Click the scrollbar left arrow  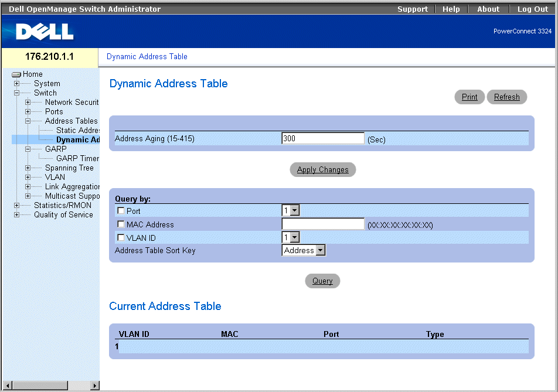8,386
